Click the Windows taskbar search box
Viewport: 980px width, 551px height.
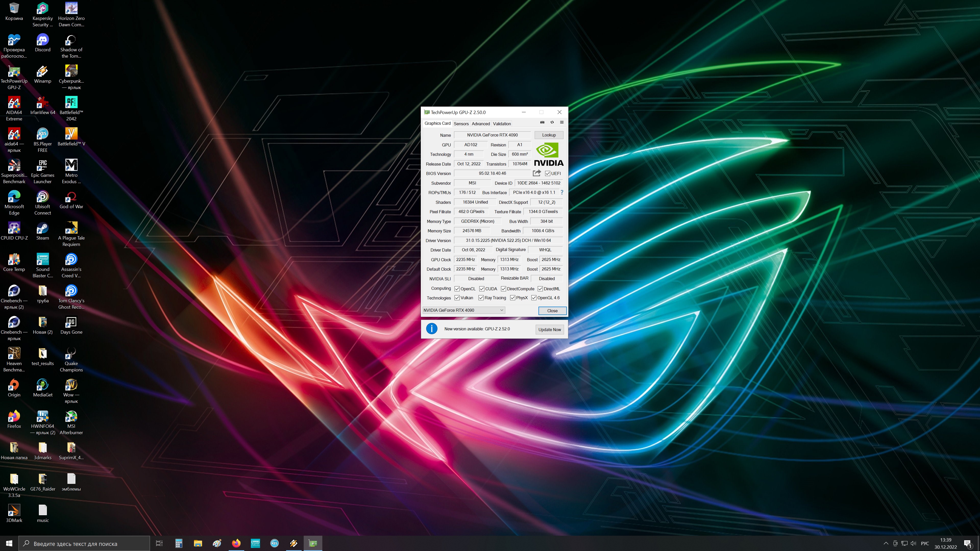tap(84, 544)
